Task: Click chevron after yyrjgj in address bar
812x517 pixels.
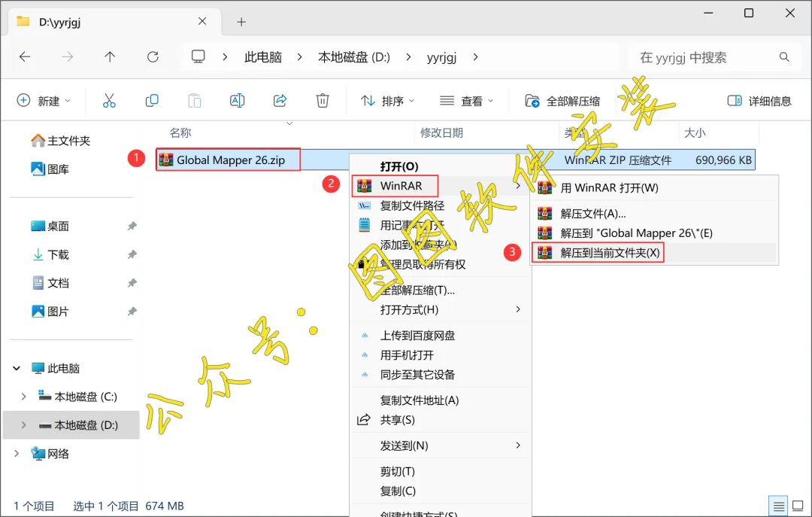Action: (475, 57)
